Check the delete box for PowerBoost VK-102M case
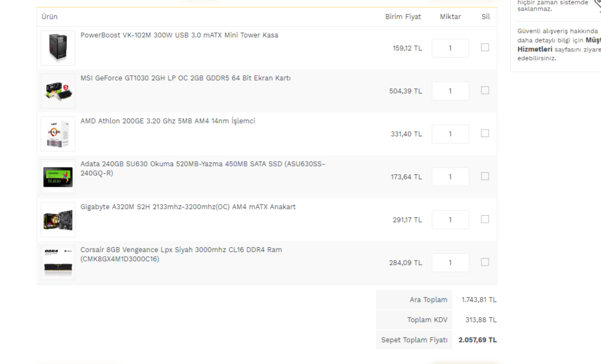 pyautogui.click(x=485, y=47)
